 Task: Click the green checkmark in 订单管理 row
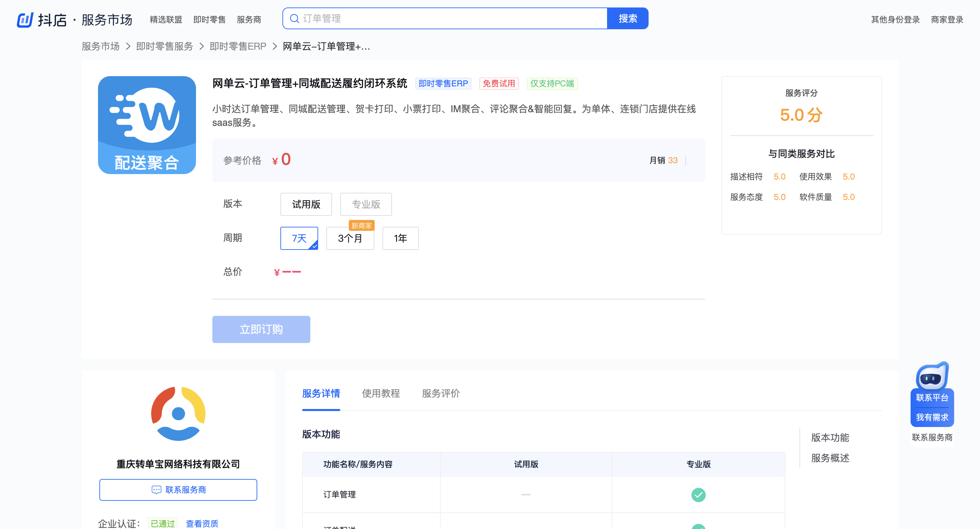[x=698, y=495]
